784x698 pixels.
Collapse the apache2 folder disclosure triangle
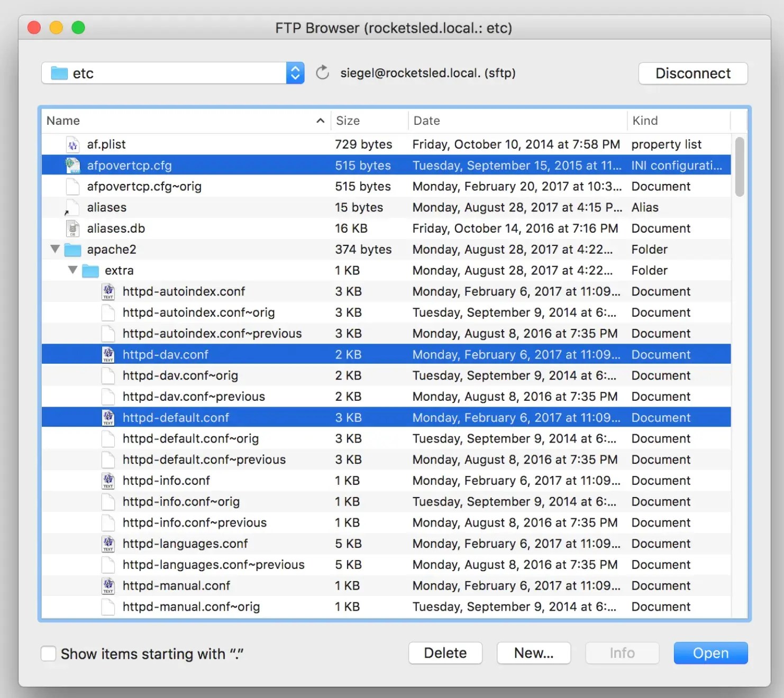(x=54, y=249)
